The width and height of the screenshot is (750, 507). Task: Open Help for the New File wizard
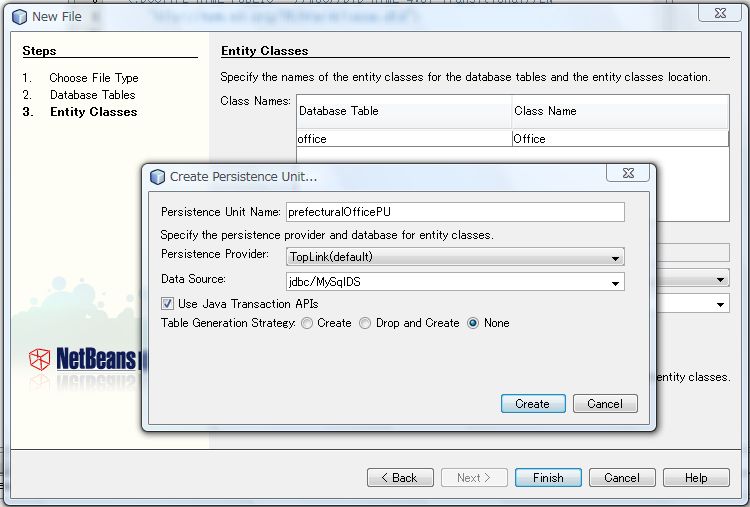pyautogui.click(x=695, y=478)
